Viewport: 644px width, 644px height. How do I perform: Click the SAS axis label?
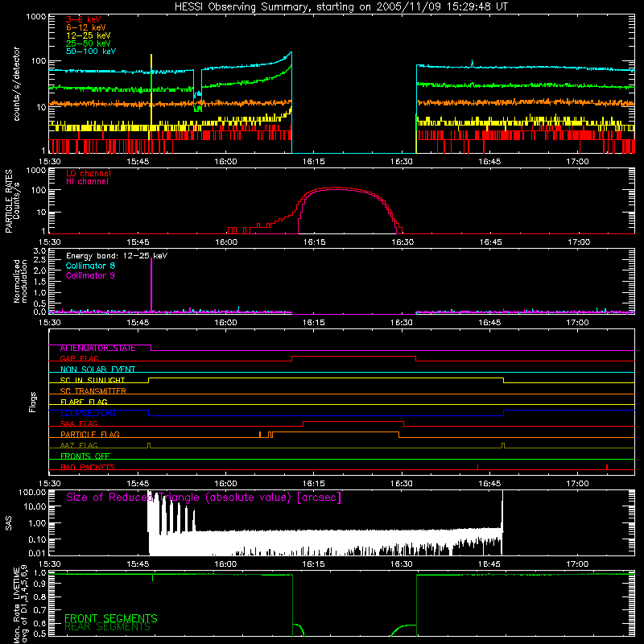[8, 523]
